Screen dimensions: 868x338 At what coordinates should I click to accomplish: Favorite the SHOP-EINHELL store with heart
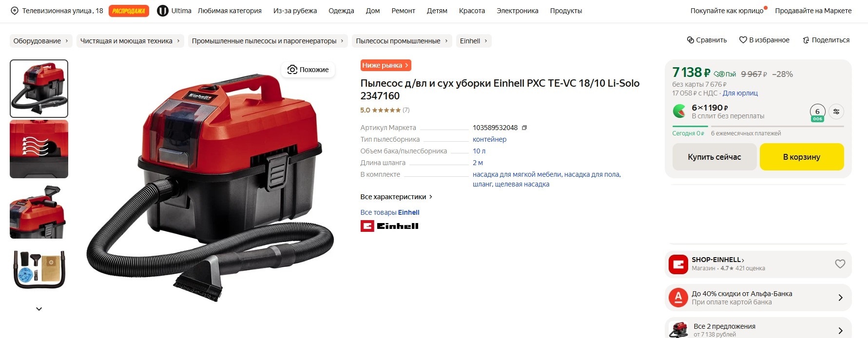tap(840, 263)
